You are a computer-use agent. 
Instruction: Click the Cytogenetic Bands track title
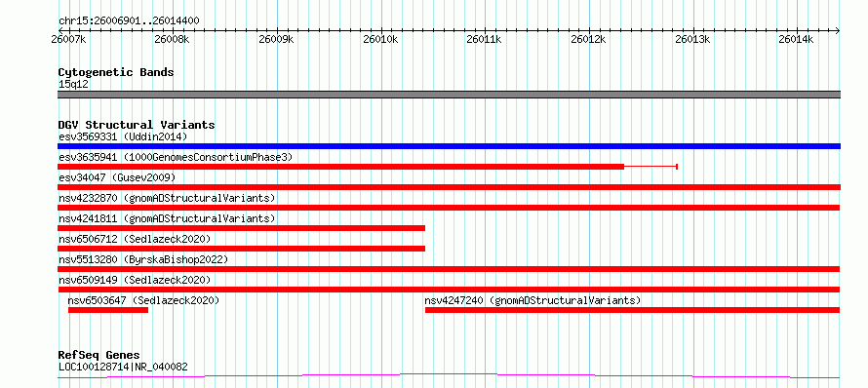pos(116,72)
